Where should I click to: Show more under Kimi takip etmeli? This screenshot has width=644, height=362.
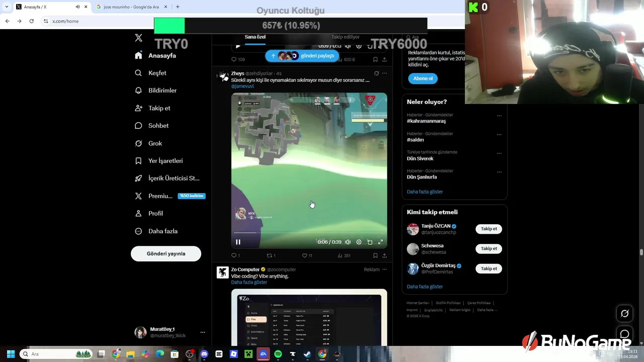pyautogui.click(x=425, y=287)
